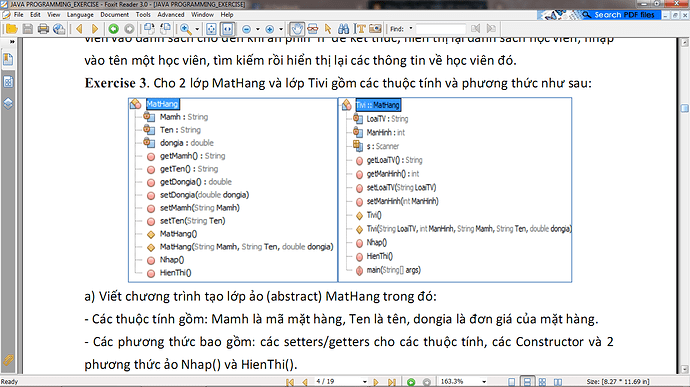Click the Zoom Out minus button
Image resolution: width=690 pixels, height=387 pixels.
pos(246,29)
